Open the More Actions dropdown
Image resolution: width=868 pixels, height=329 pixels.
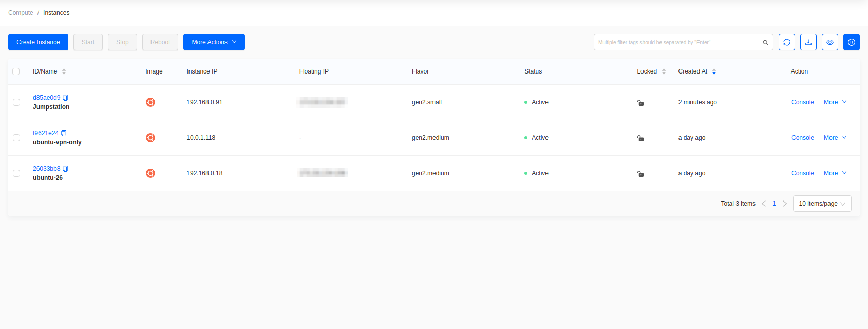214,42
